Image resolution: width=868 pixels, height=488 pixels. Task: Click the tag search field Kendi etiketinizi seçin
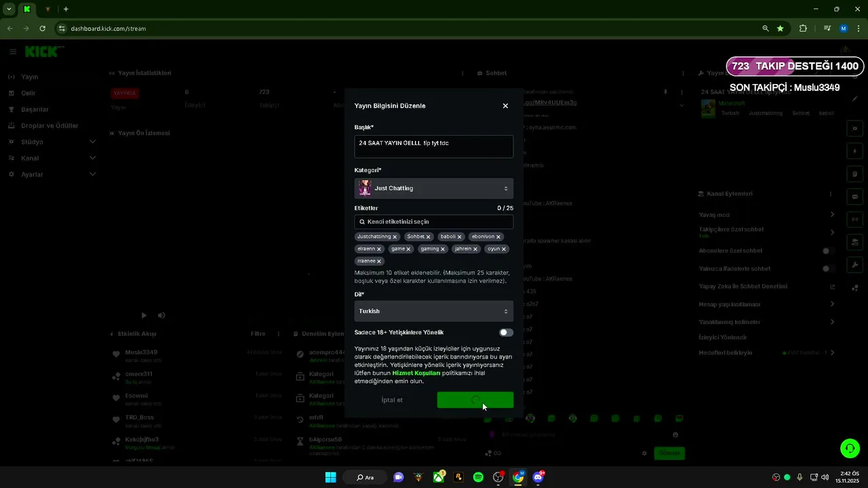pyautogui.click(x=433, y=222)
